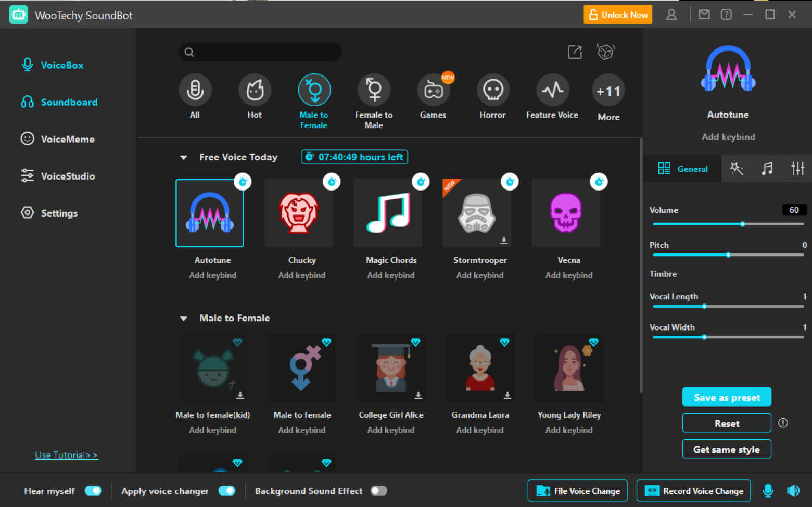The height and width of the screenshot is (507, 812).
Task: Turn off Apply voice changer
Action: (x=226, y=490)
